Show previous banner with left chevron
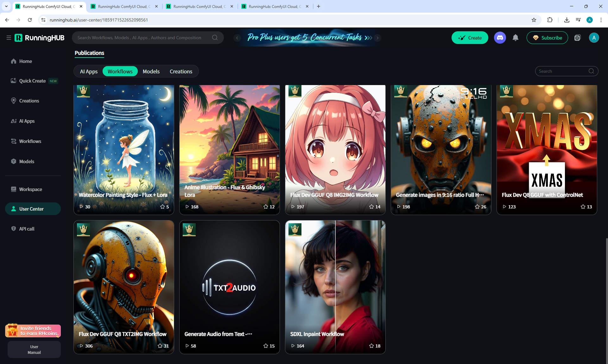This screenshot has width=608, height=364. [x=237, y=38]
